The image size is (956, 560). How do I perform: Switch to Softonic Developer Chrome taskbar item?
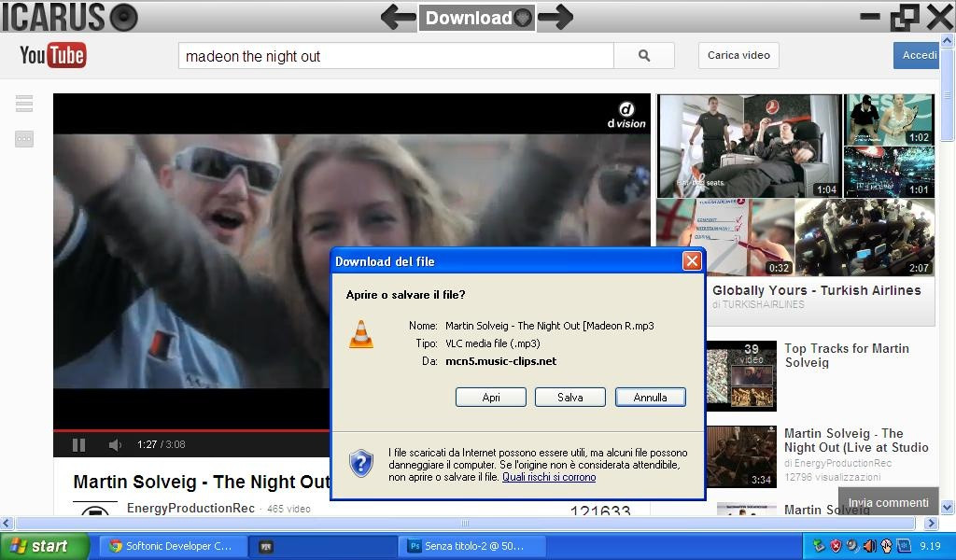click(173, 546)
